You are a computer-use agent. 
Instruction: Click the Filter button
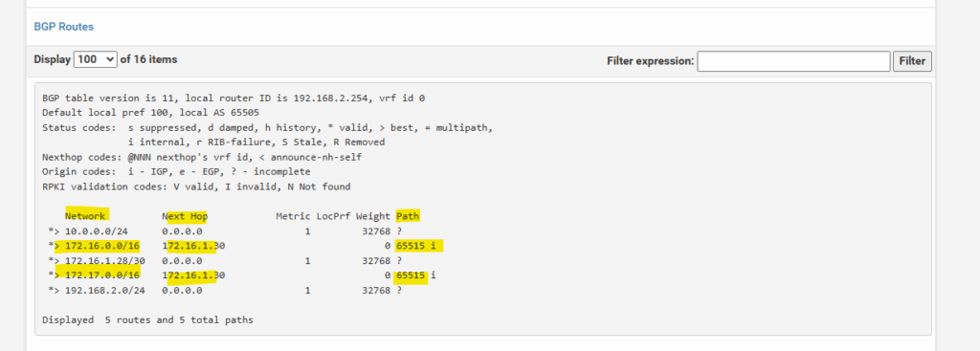click(x=912, y=61)
